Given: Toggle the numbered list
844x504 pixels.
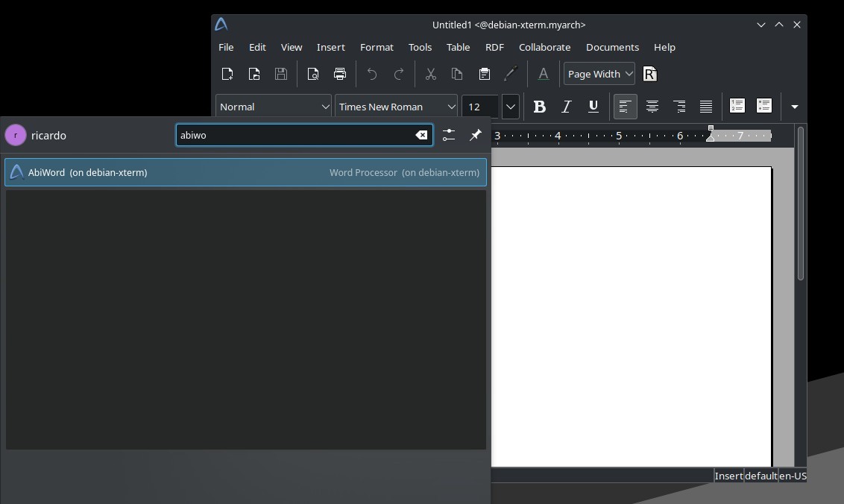Looking at the screenshot, I should pyautogui.click(x=737, y=106).
